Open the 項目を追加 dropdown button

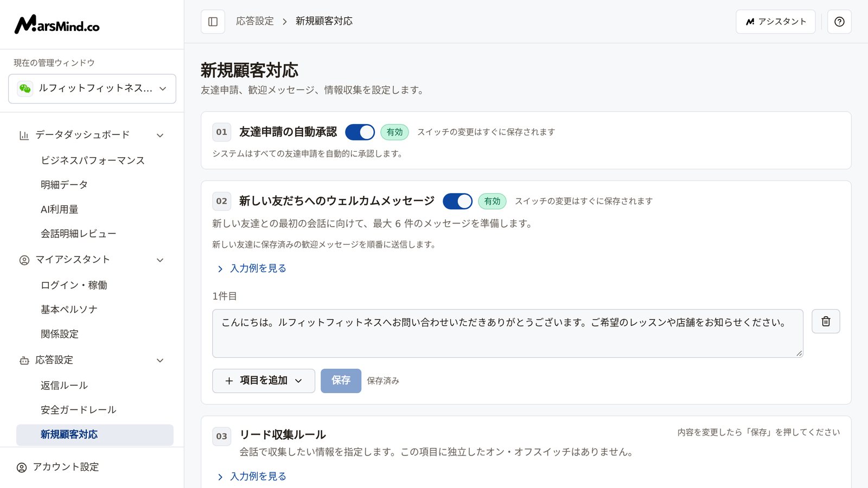coord(264,381)
